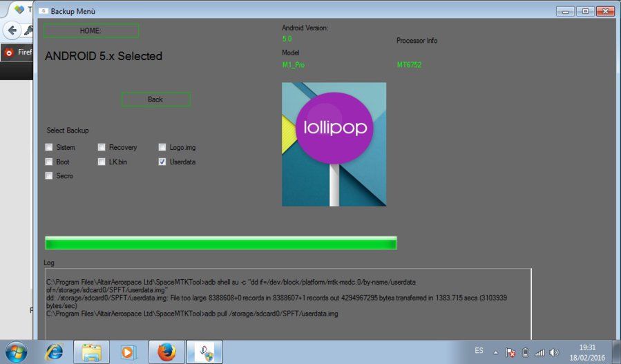Screen dimensions: 621x364
Task: Launch Internet Explorer from taskbar
Action: tap(54, 352)
